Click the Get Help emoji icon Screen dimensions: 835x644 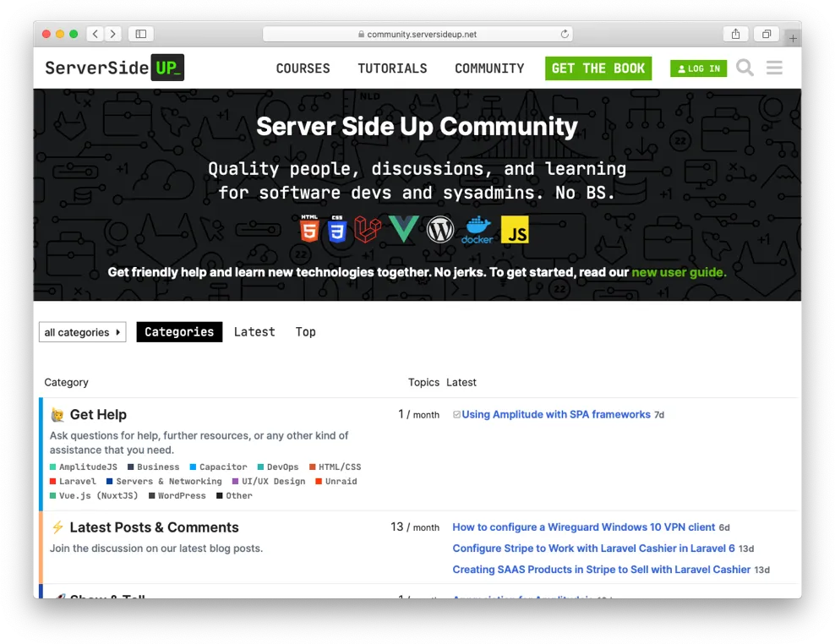(57, 414)
